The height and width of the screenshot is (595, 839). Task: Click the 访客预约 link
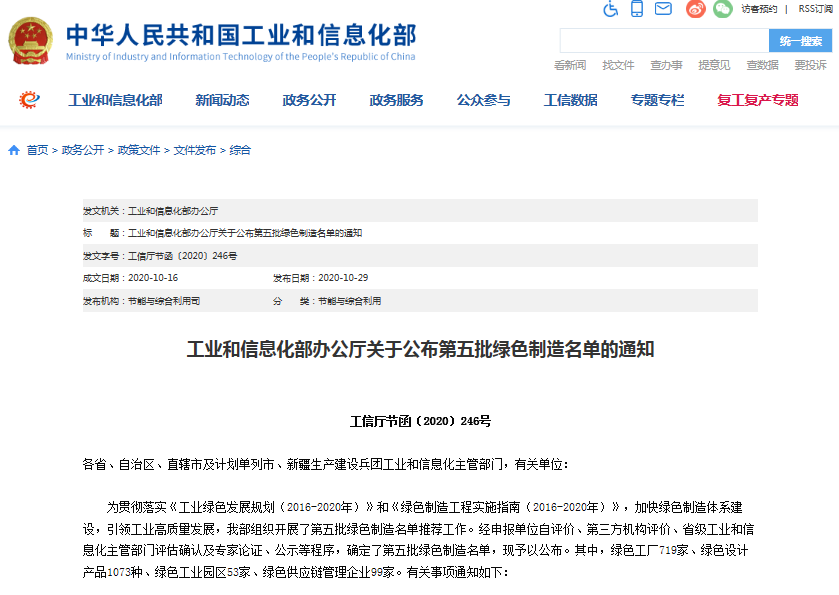759,9
